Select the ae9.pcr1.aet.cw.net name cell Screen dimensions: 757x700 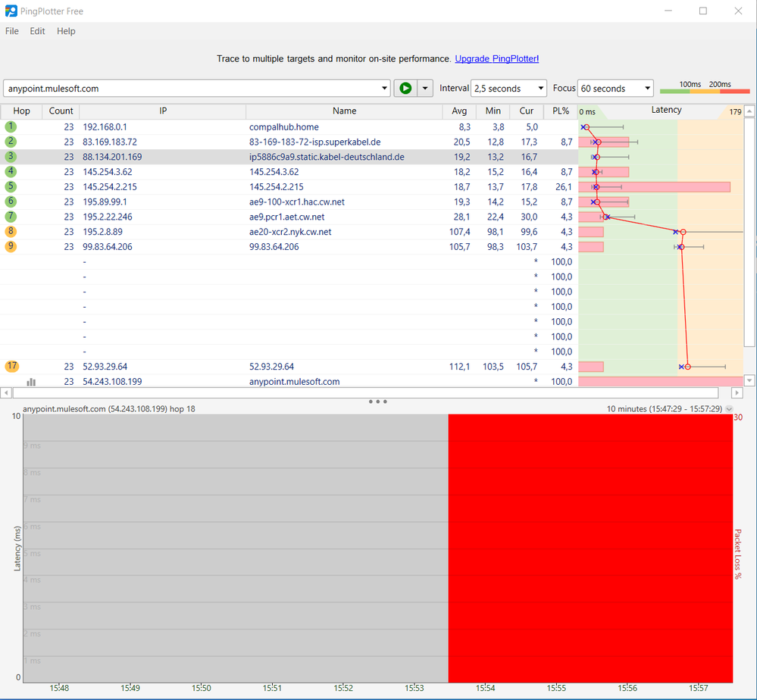click(x=286, y=217)
